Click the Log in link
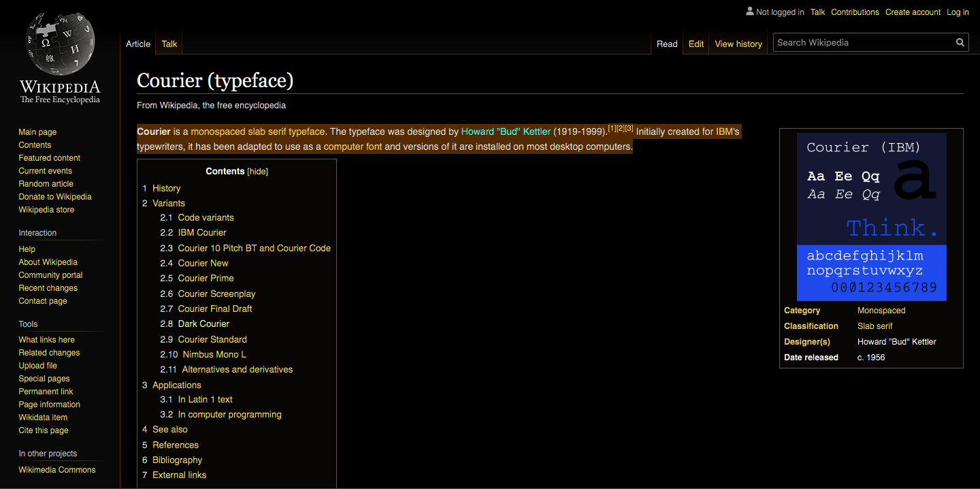The width and height of the screenshot is (980, 489). coord(958,12)
